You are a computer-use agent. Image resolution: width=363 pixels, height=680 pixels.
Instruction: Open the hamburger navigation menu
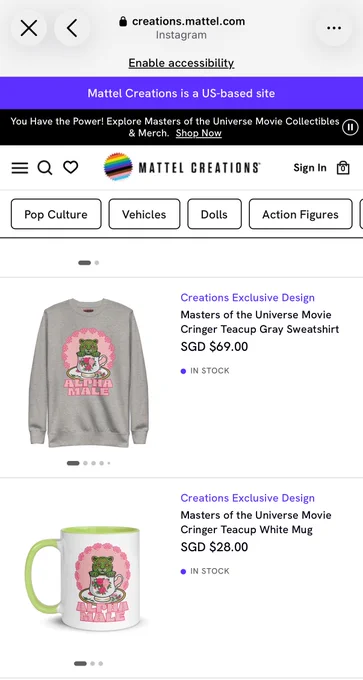click(20, 168)
